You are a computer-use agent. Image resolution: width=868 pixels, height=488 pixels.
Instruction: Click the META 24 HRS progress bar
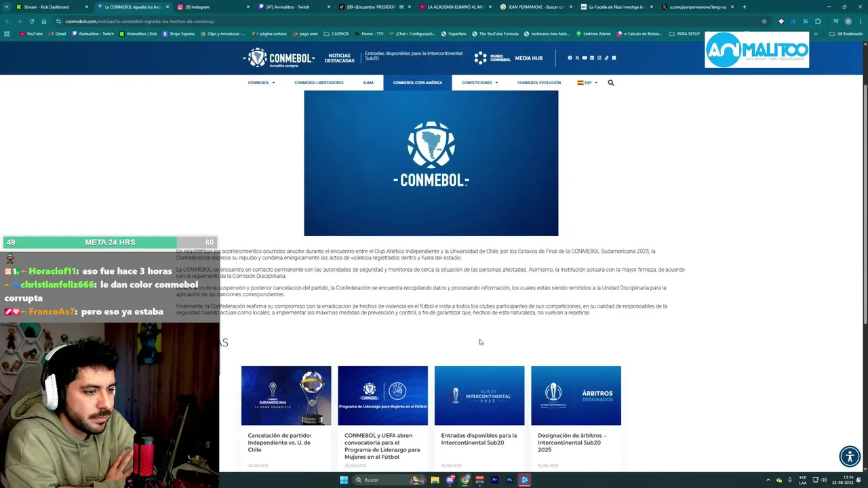tap(110, 242)
